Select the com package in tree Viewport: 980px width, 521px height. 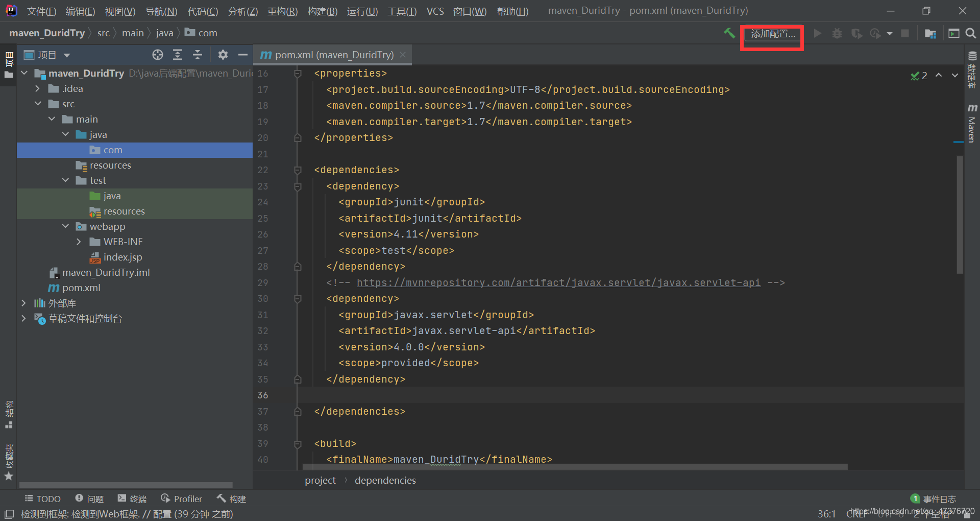[135, 150]
